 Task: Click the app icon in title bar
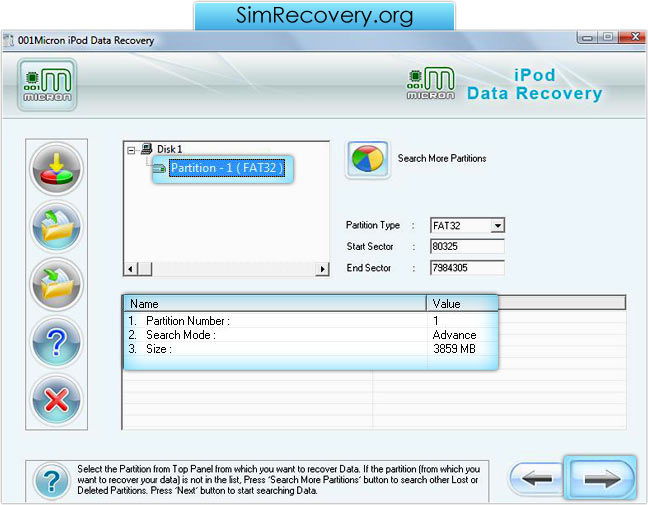(x=8, y=40)
